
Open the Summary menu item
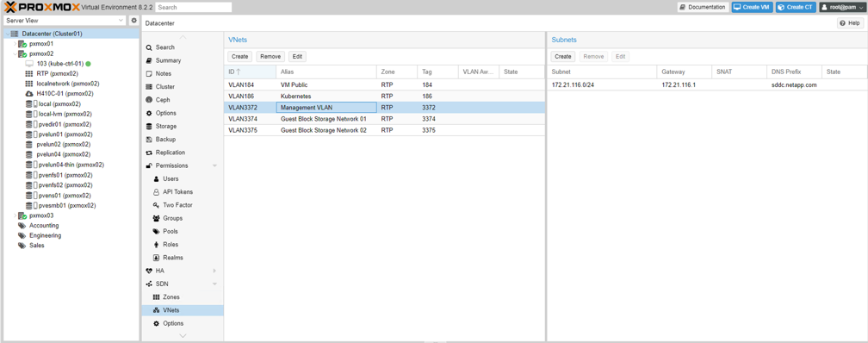click(168, 60)
